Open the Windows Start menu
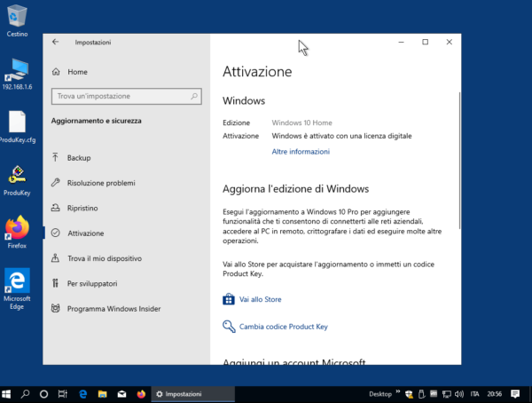 (x=6, y=394)
